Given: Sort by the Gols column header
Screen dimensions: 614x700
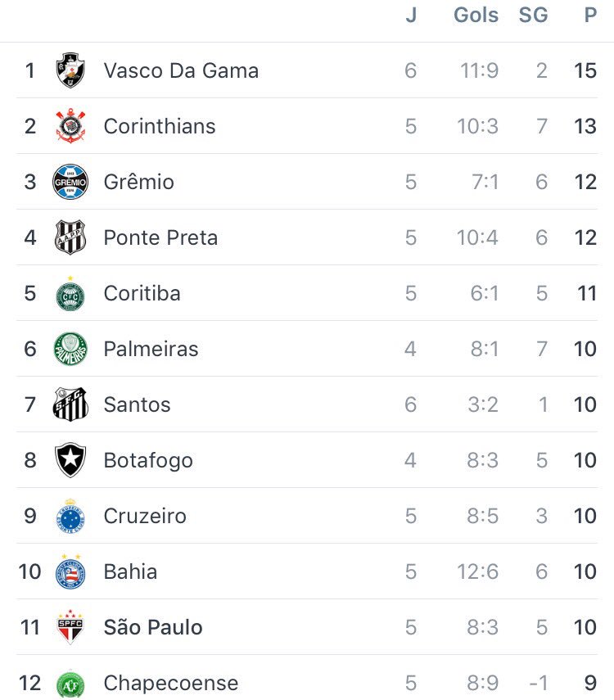Looking at the screenshot, I should tap(476, 16).
